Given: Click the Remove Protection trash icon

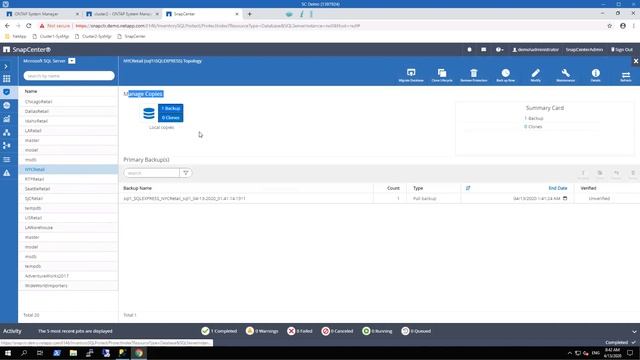Looking at the screenshot, I should 473,75.
